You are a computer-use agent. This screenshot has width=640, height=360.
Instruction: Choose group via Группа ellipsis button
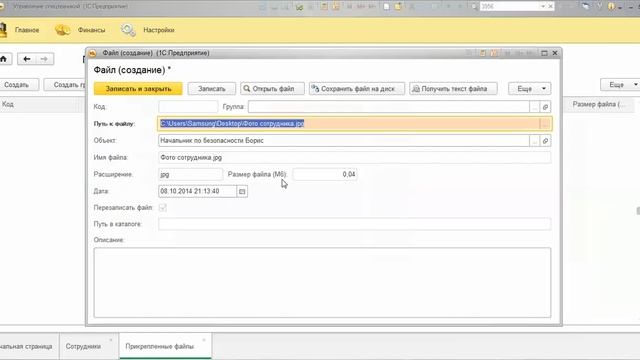coord(535,107)
